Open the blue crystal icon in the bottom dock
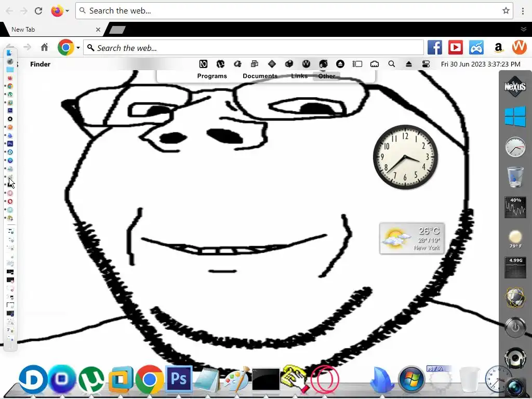Screen dimensions: 532x399 tap(382, 380)
